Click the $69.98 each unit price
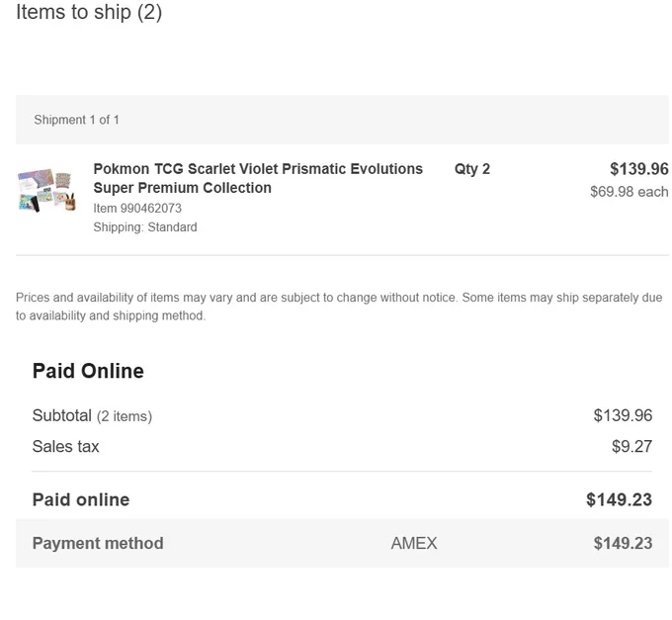Screen dimensions: 672x620 point(630,191)
